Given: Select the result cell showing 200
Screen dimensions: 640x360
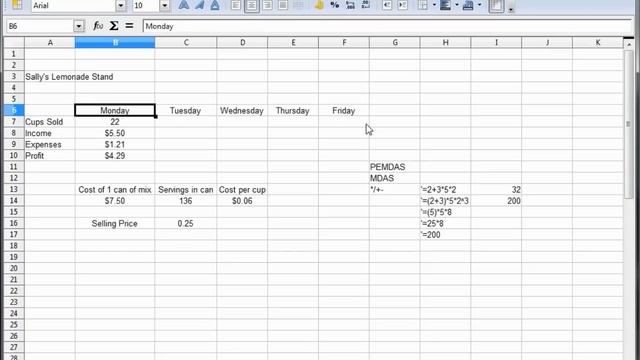Looking at the screenshot, I should point(496,201).
